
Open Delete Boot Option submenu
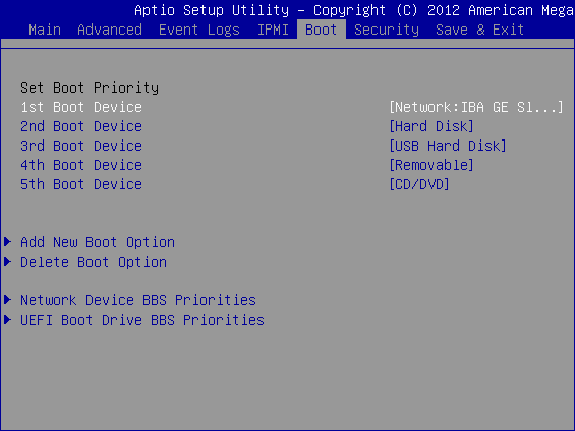click(x=93, y=262)
